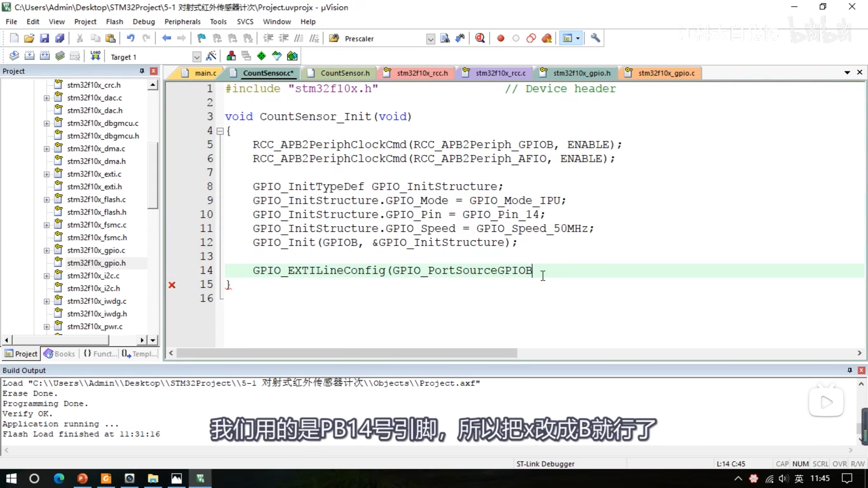Open Configuration wrench icon
The height and width of the screenshot is (488, 868).
pyautogui.click(x=595, y=38)
